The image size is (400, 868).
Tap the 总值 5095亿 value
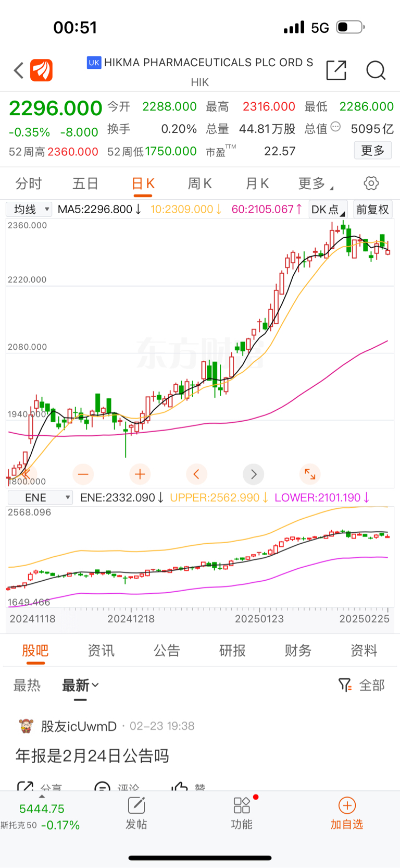pyautogui.click(x=372, y=129)
